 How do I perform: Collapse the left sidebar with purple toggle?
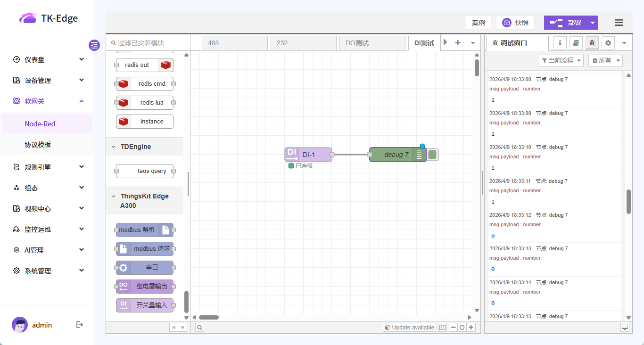click(94, 45)
